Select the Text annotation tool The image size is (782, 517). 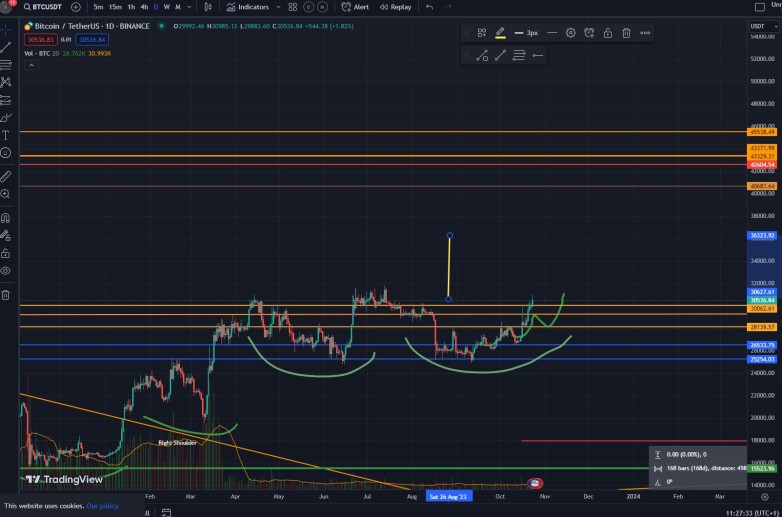point(6,135)
